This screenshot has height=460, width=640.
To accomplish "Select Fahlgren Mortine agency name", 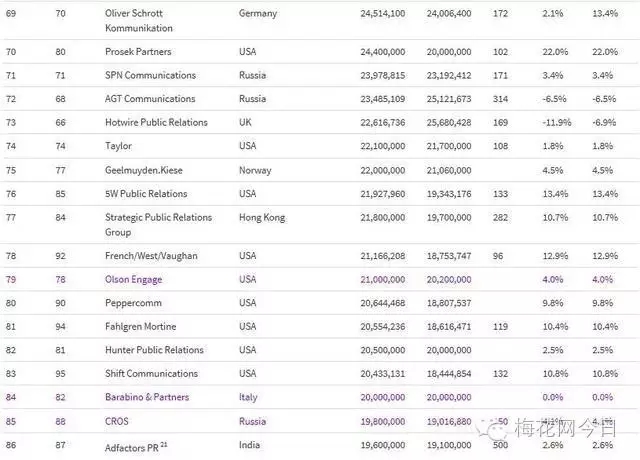I will coord(143,326).
